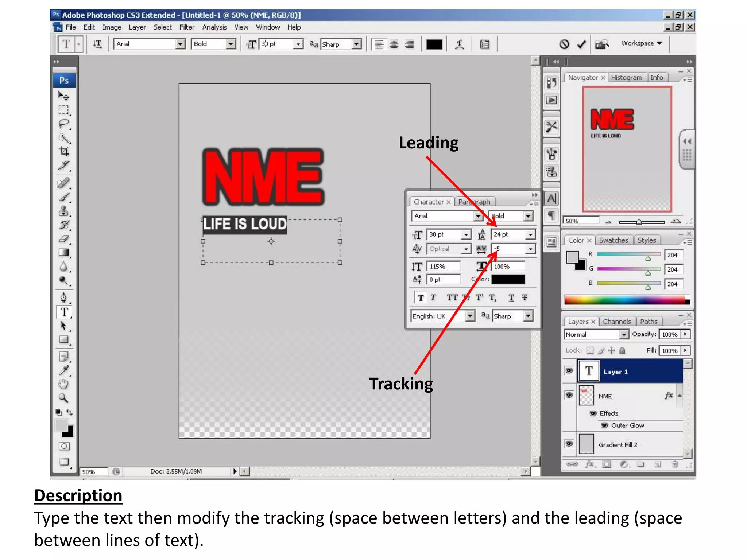Hide the Gradient Fill 2 layer

coord(569,444)
